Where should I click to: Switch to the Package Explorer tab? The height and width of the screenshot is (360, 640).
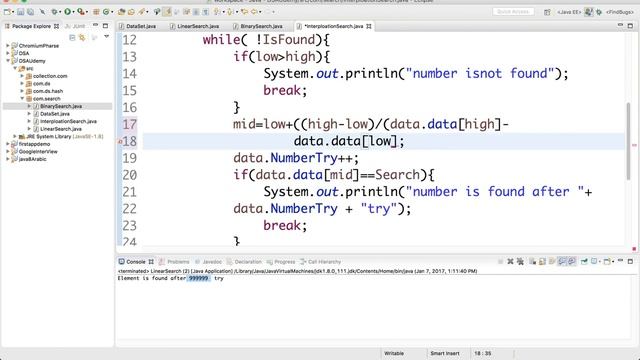[x=31, y=26]
